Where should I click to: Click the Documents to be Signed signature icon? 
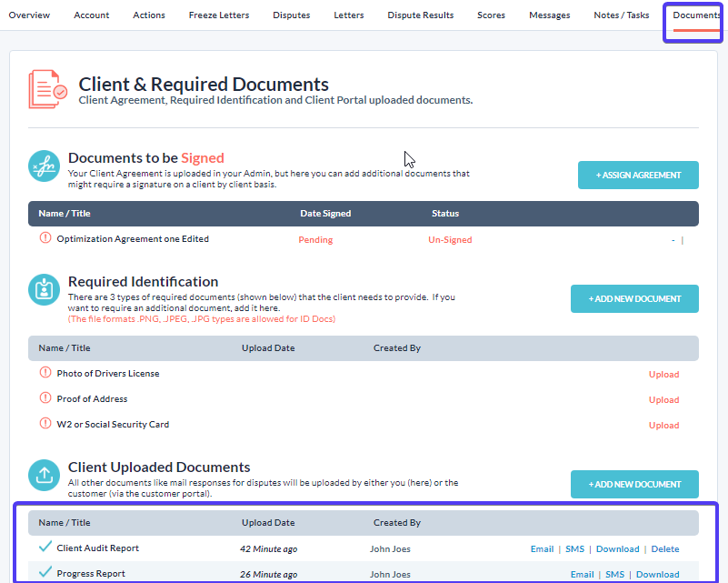tap(45, 167)
